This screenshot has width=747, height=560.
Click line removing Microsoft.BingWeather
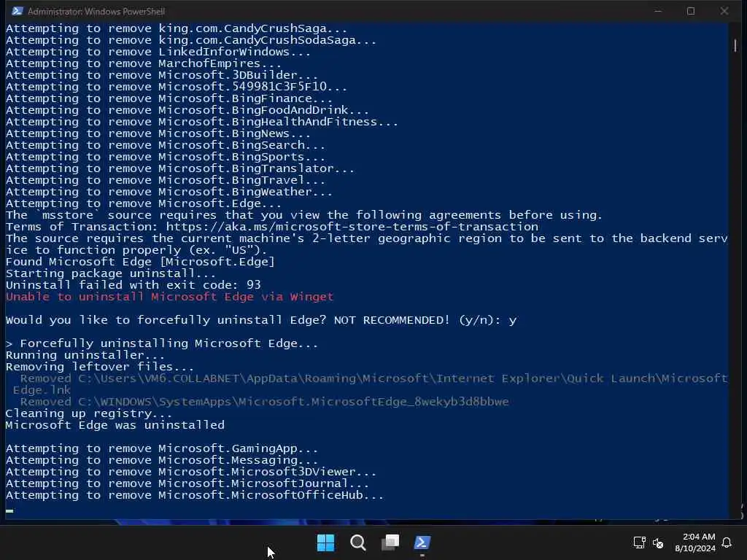click(x=169, y=192)
